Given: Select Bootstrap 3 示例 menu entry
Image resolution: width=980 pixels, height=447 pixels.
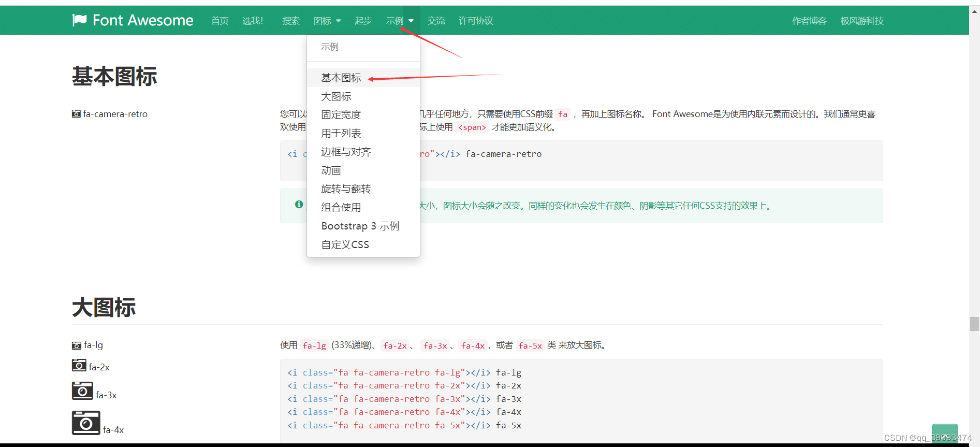Looking at the screenshot, I should (x=363, y=226).
